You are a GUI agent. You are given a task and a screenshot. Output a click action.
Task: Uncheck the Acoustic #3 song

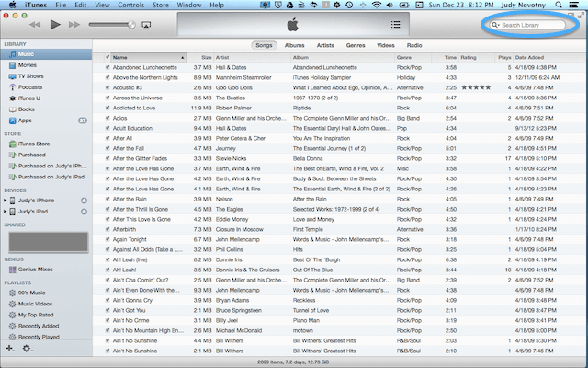(107, 88)
